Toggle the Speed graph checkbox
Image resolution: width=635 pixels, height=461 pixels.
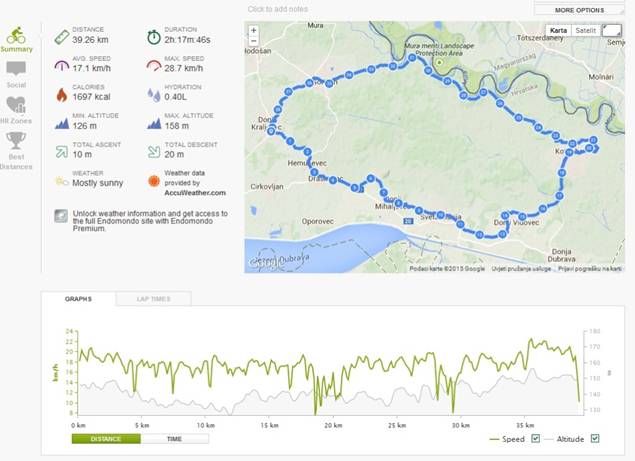point(535,438)
